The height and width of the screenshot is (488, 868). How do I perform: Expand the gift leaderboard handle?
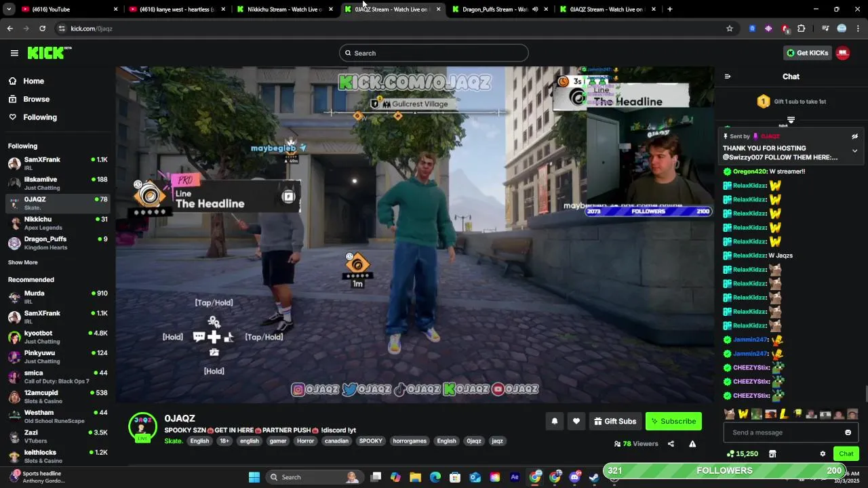[x=791, y=120]
